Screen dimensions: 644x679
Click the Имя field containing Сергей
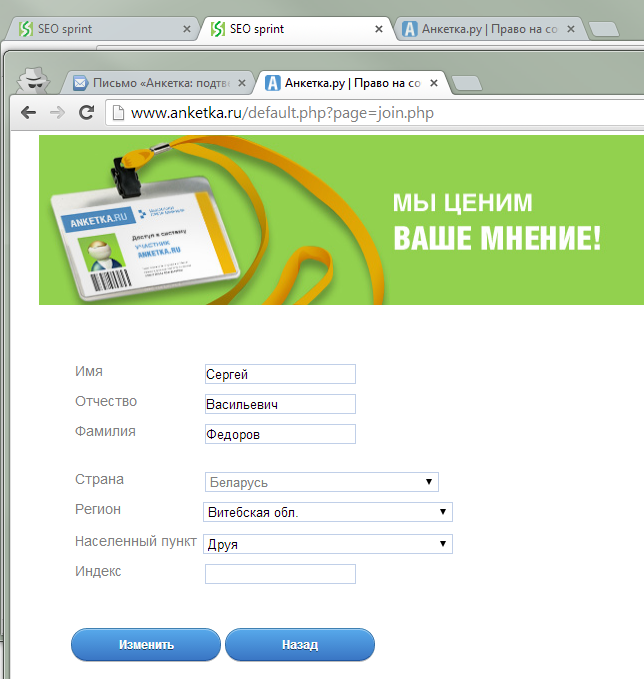click(x=280, y=374)
